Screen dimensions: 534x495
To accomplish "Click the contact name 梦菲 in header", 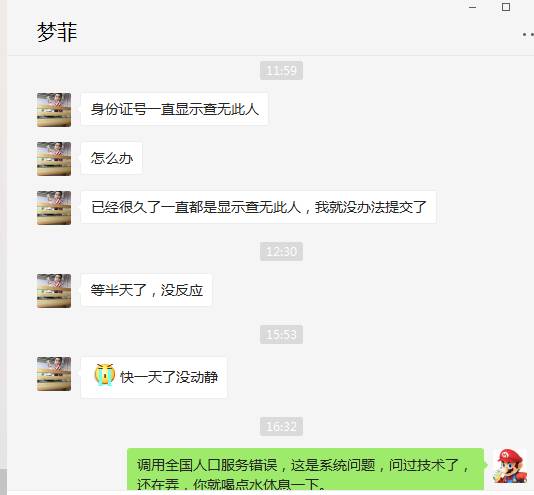I will [x=57, y=32].
